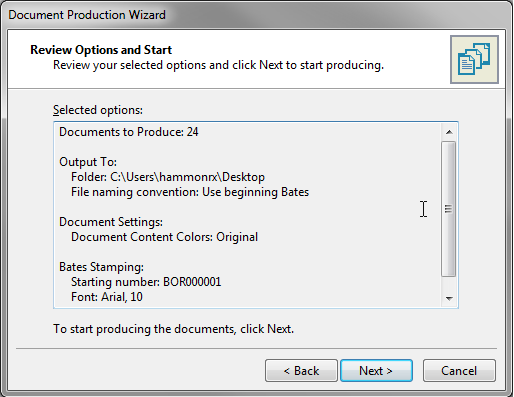Click the 'Document Settings:' heading line

[x=111, y=222]
